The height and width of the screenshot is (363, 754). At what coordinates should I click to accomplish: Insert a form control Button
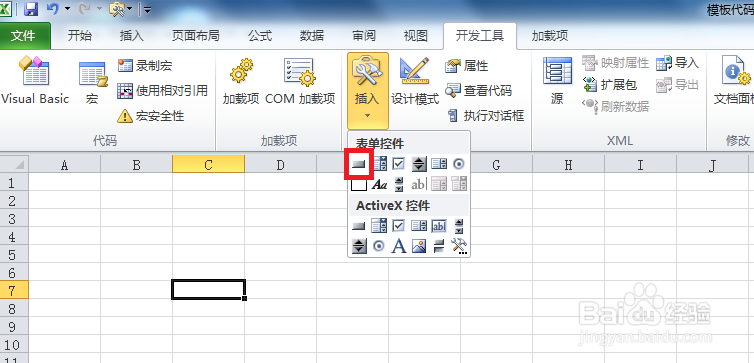pyautogui.click(x=359, y=164)
